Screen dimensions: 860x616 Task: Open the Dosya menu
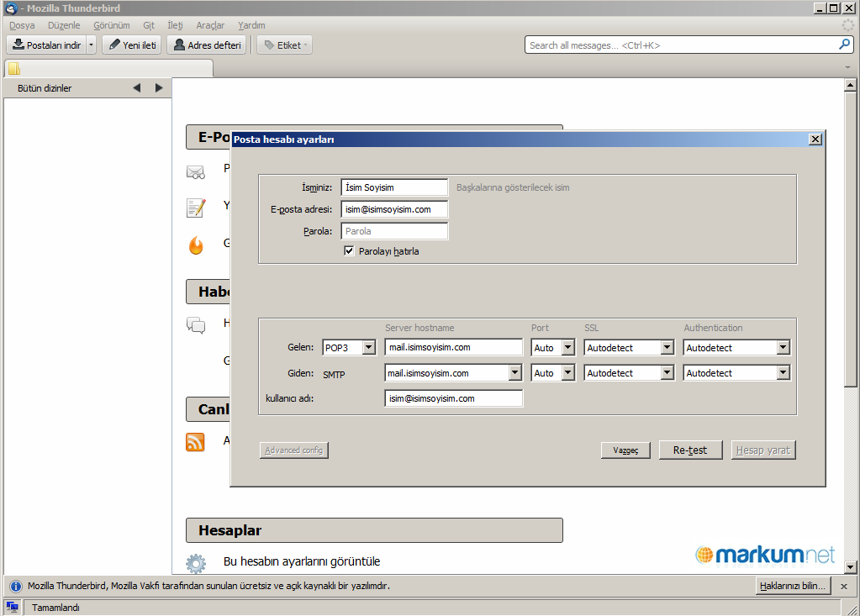22,25
